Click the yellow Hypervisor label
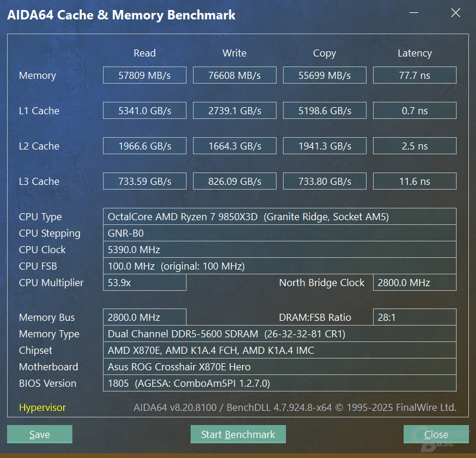 click(x=42, y=407)
